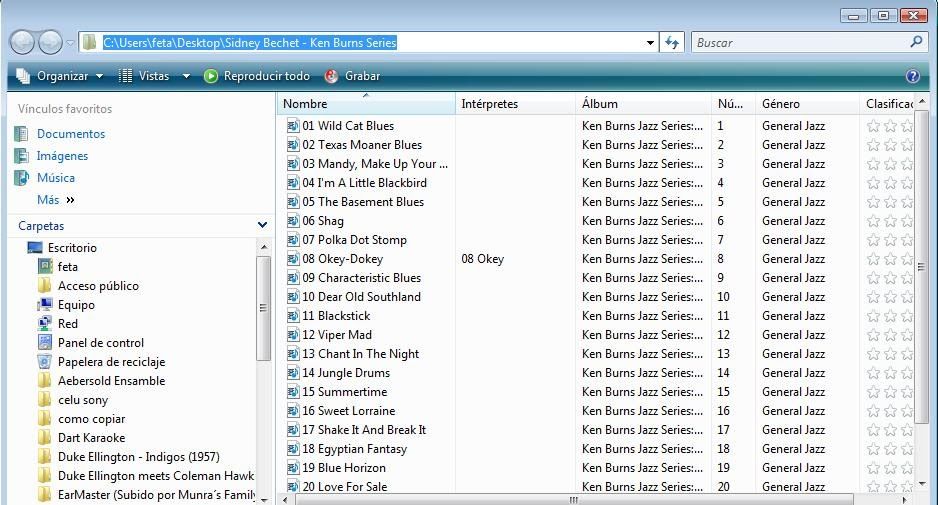Open Documentos favorite link
Screen dimensions: 938x505
(71, 134)
